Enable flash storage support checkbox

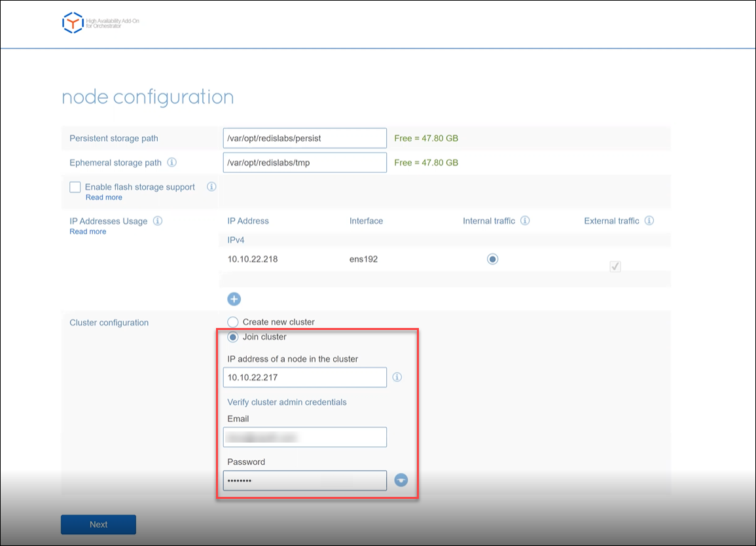pos(75,187)
